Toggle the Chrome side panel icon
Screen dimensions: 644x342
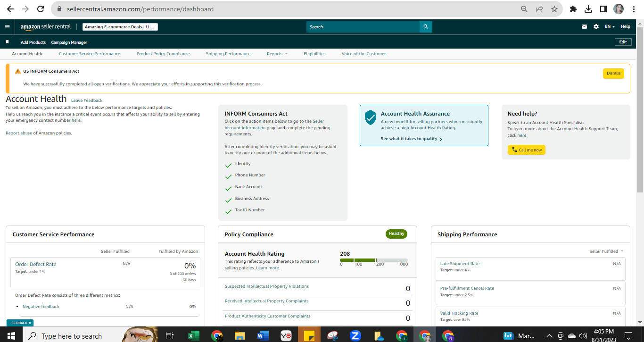603,9
